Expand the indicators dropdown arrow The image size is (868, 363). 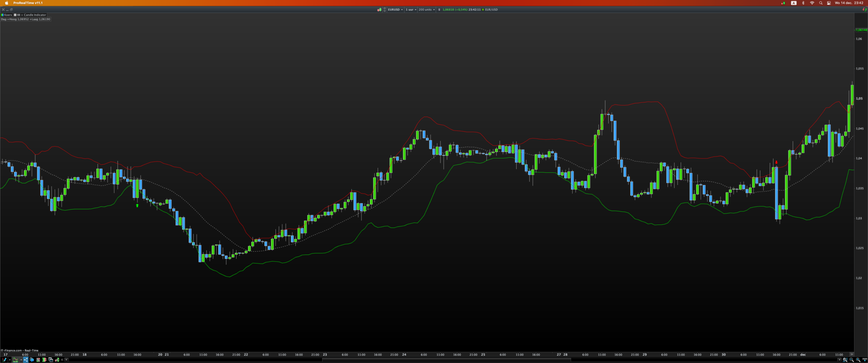click(21, 360)
